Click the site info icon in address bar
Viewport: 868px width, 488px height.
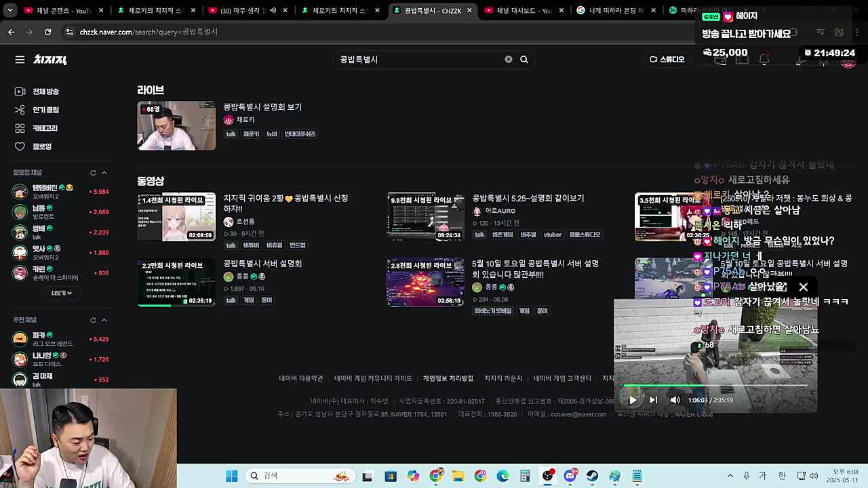click(x=69, y=32)
